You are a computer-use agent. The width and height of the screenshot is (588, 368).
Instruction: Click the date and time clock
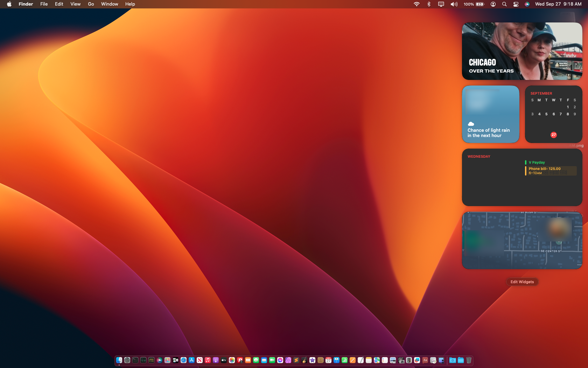[x=558, y=4]
